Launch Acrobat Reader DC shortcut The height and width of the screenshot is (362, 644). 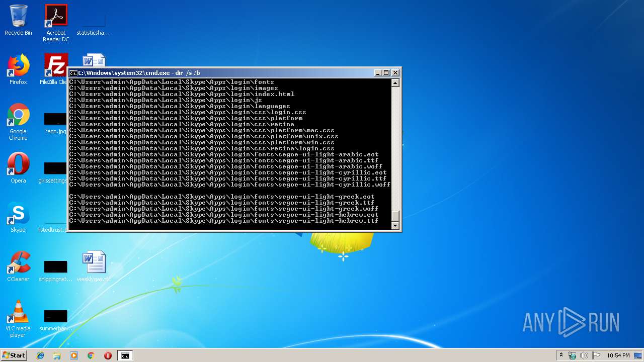(x=56, y=23)
